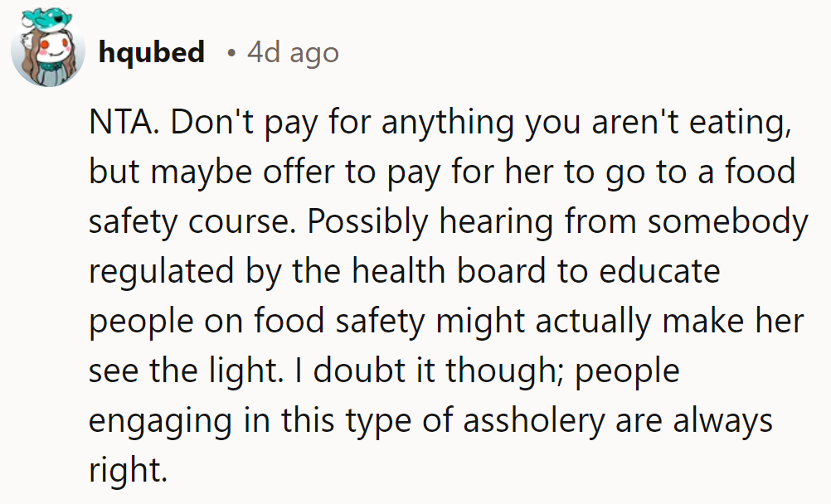This screenshot has width=831, height=504.
Task: Open the hqubed username profile link
Action: pos(151,53)
